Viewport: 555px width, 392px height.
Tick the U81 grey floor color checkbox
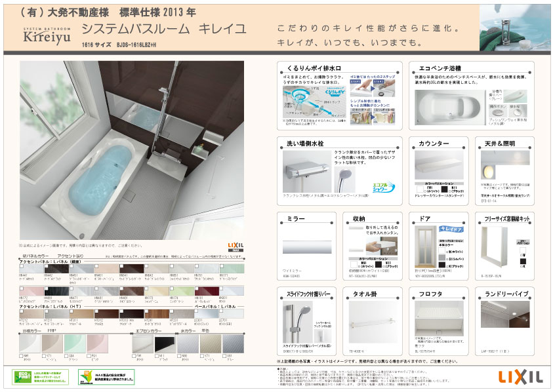pos(224,356)
